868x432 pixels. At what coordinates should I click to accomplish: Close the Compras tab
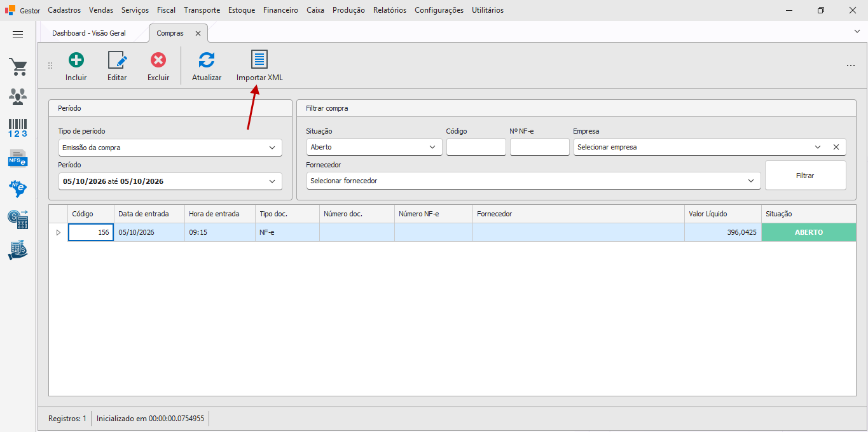(198, 33)
